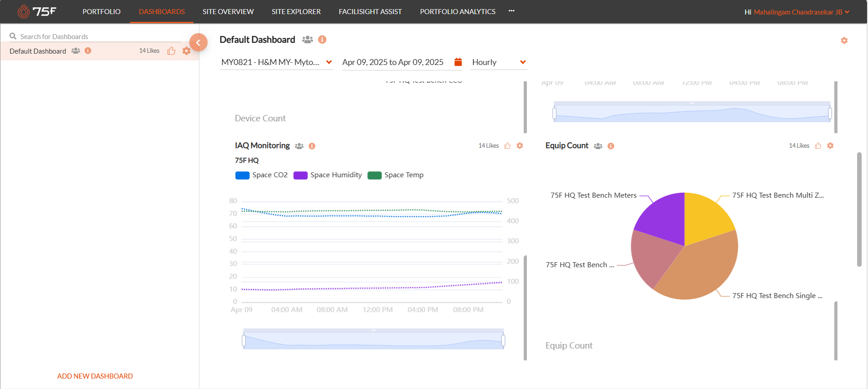This screenshot has width=868, height=389.
Task: Show more navigation items ellipsis
Action: click(x=511, y=11)
